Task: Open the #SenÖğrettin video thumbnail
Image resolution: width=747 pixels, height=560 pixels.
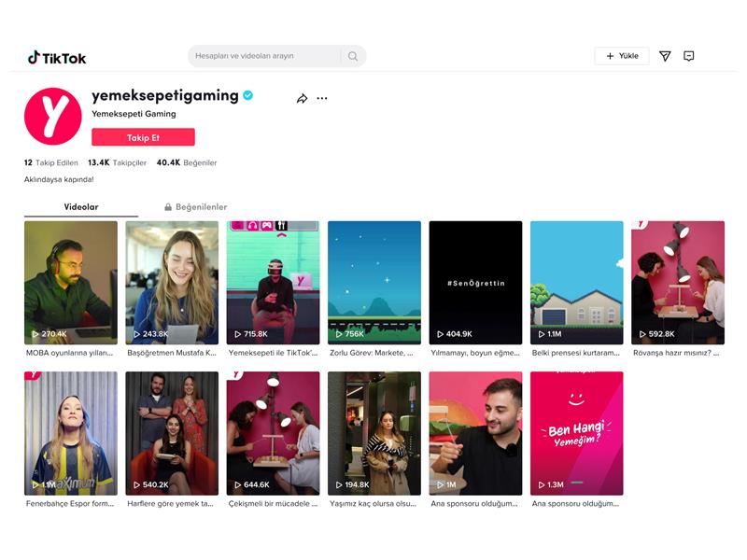Action: click(x=475, y=283)
